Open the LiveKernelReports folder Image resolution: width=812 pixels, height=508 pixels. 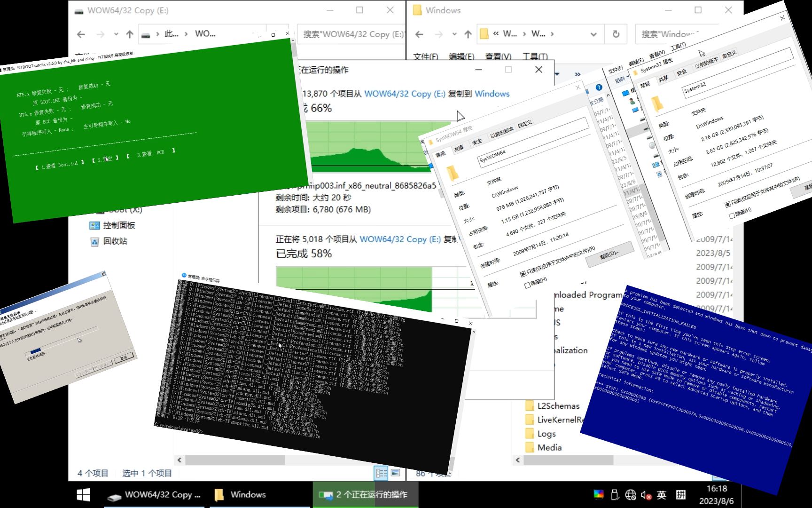[x=554, y=420]
